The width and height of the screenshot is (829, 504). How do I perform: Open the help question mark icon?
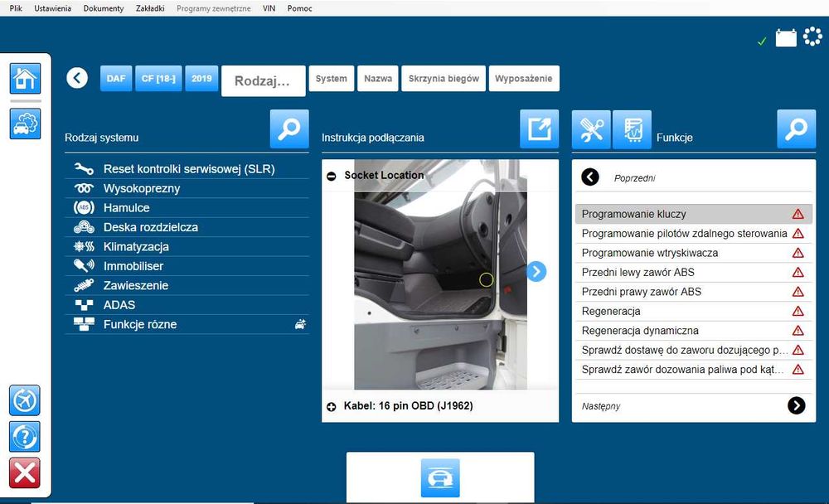tap(24, 437)
